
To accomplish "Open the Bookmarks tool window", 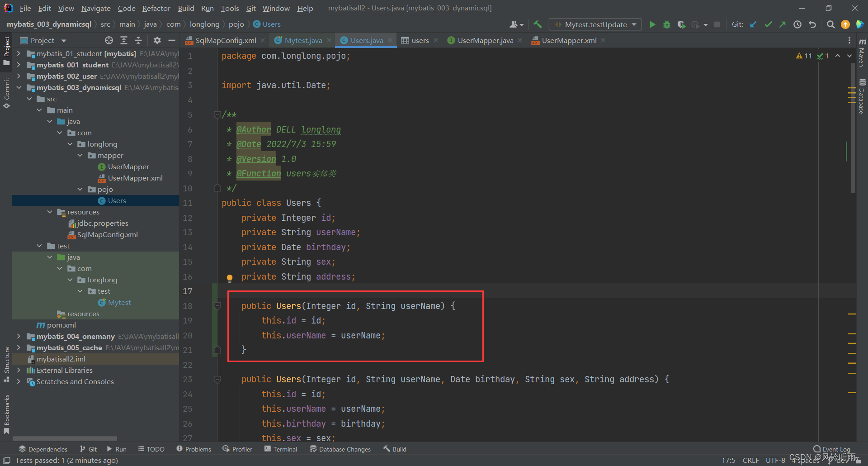I will coord(6,414).
